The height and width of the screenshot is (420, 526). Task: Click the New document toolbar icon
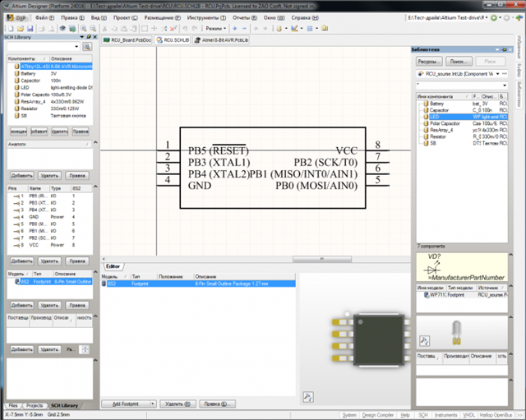point(11,29)
